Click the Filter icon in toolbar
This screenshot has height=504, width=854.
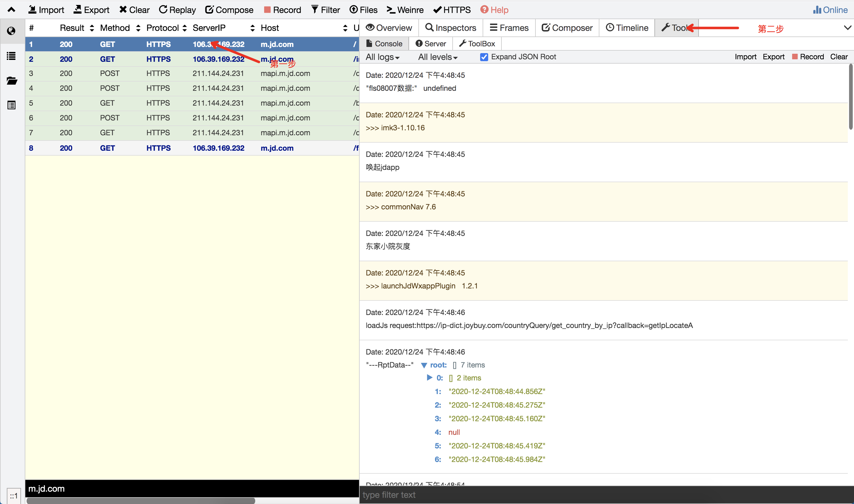pos(325,10)
